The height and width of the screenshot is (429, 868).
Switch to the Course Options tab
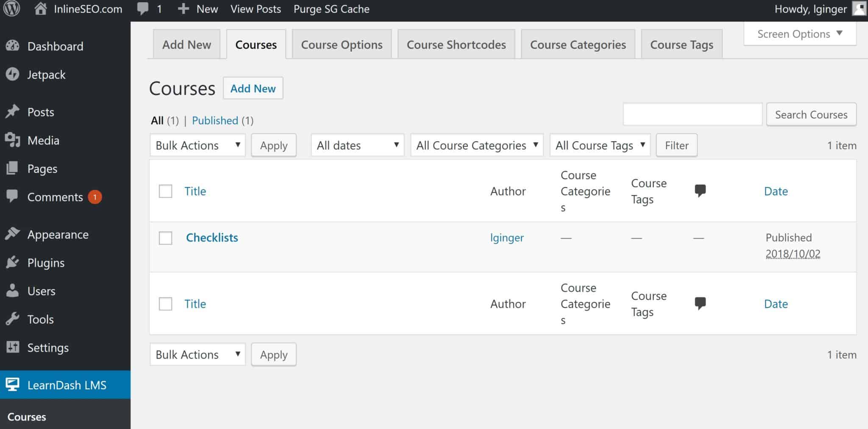pyautogui.click(x=342, y=45)
